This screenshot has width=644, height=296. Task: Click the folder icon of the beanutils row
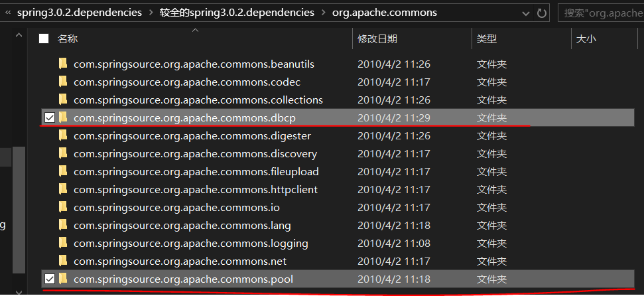click(63, 64)
